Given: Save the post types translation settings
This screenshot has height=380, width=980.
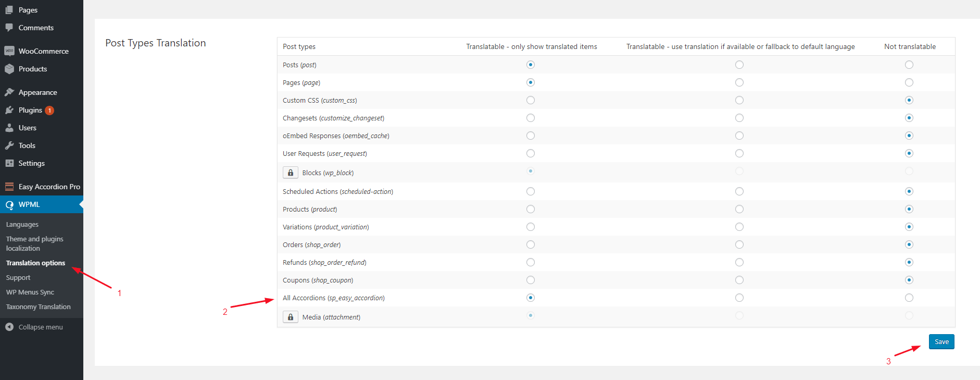Looking at the screenshot, I should [941, 342].
